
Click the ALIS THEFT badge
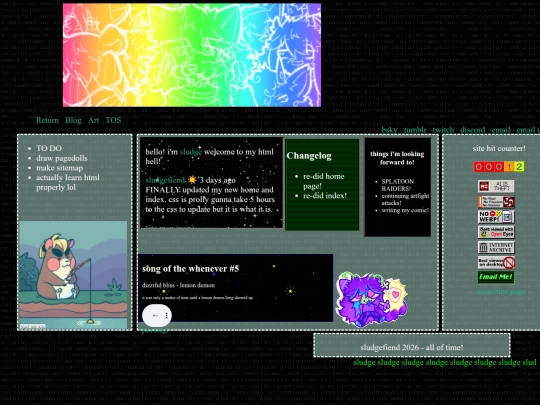pyautogui.click(x=496, y=186)
